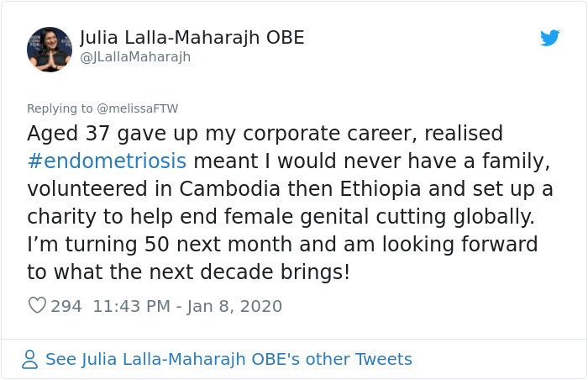Screen dimensions: 588x380
Task: Open the 11:43 PM timestamp link
Action: coord(130,306)
